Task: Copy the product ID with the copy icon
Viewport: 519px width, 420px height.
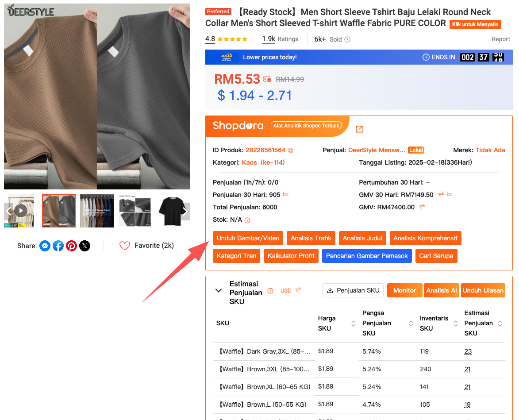Action: tap(291, 150)
